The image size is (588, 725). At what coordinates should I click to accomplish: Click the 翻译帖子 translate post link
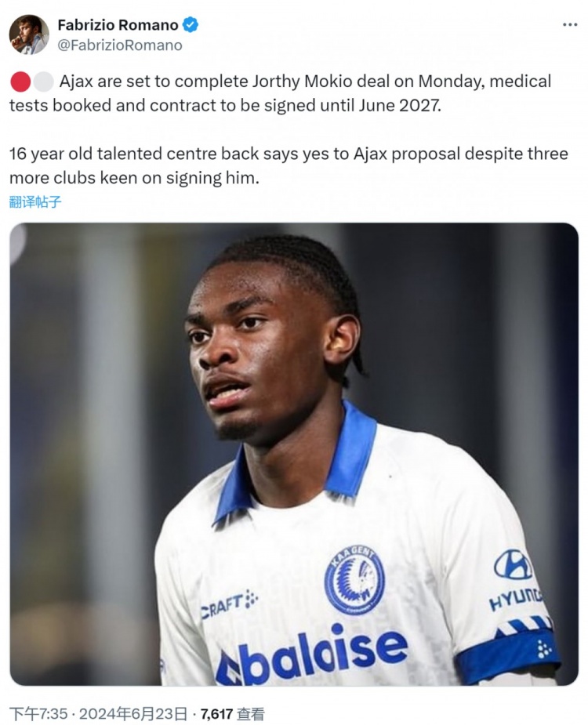[x=35, y=202]
